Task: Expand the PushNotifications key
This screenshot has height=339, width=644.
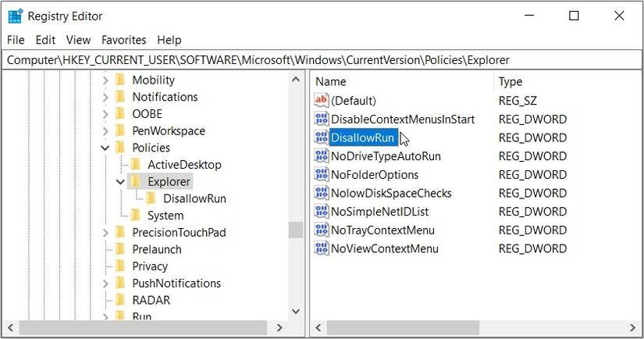Action: (x=105, y=284)
